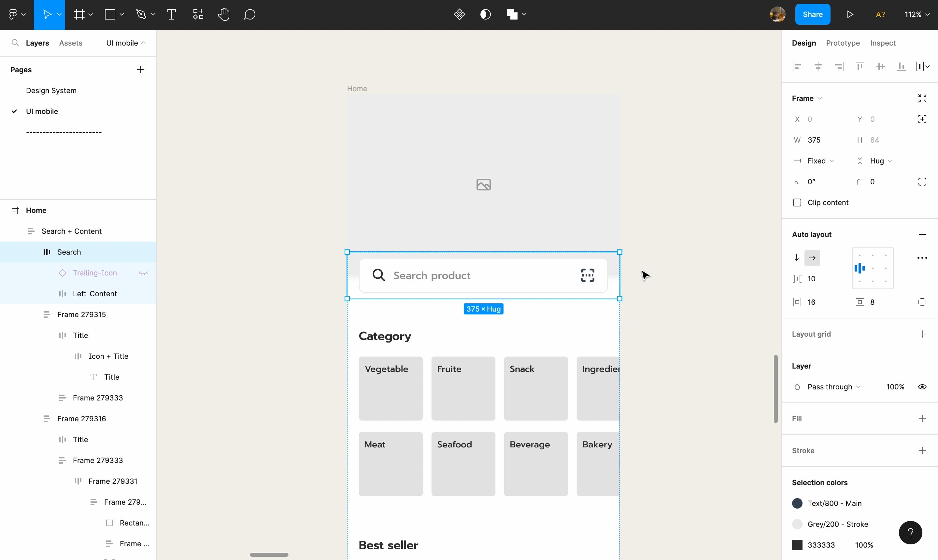Click the Share button
This screenshot has height=560, width=938.
pos(812,14)
